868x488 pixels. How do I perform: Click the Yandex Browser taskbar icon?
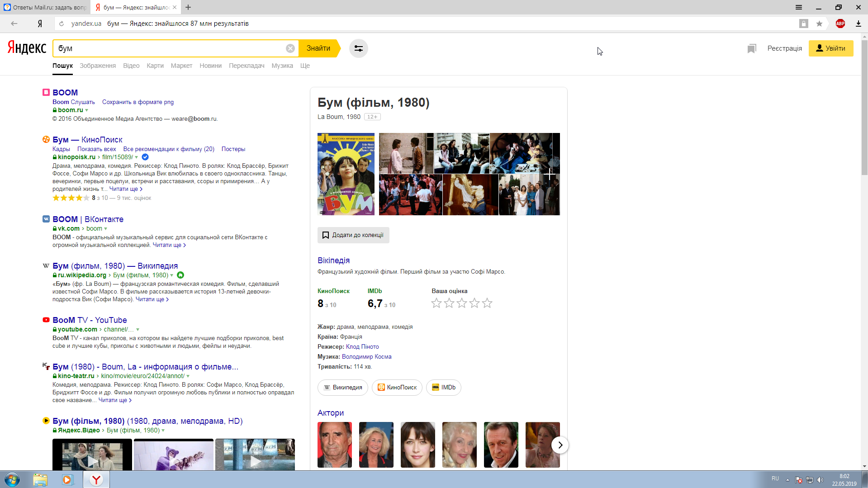tap(96, 479)
